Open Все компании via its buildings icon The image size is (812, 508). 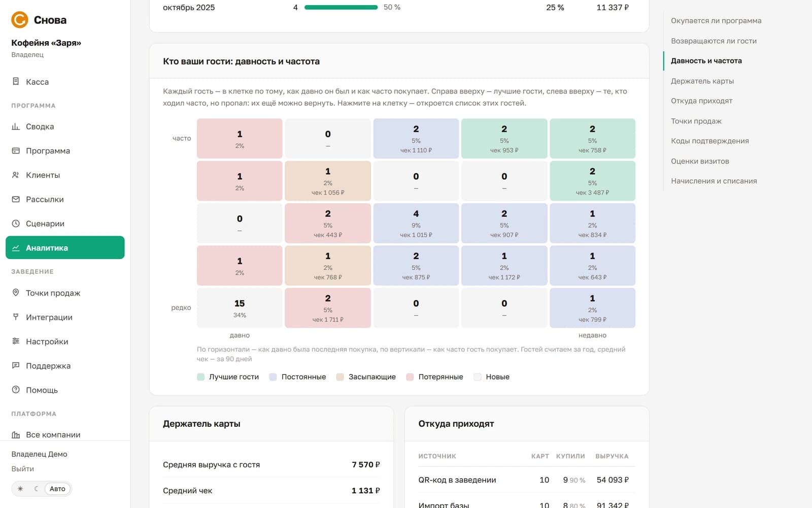(x=16, y=435)
